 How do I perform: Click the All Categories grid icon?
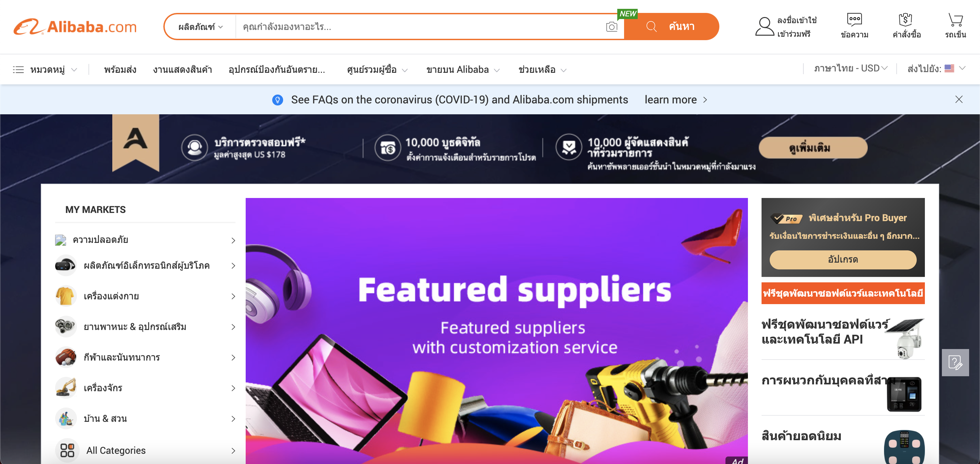click(x=67, y=450)
